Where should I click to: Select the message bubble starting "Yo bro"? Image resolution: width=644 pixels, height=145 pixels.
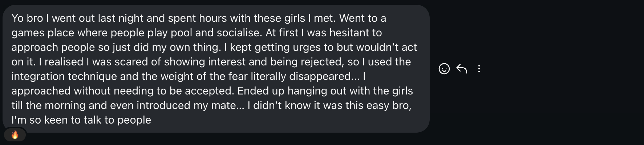(216, 69)
